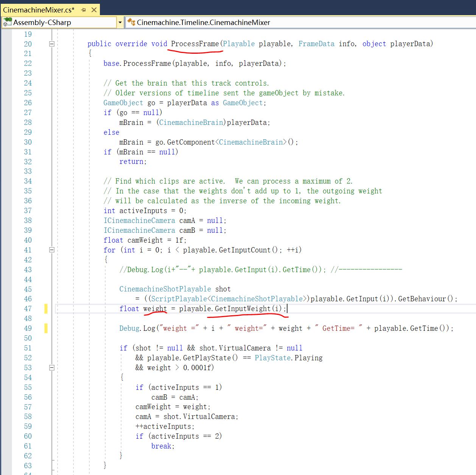Close the CinemachineMixer.cs tab with the X
Screen dimensions: 476x475
(94, 10)
